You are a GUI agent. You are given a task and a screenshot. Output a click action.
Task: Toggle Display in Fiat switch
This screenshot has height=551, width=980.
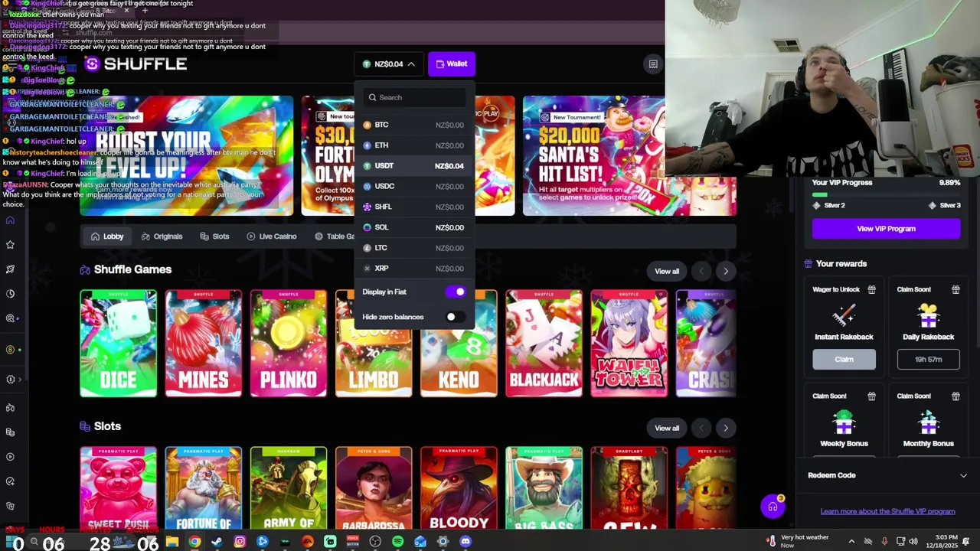(x=456, y=292)
